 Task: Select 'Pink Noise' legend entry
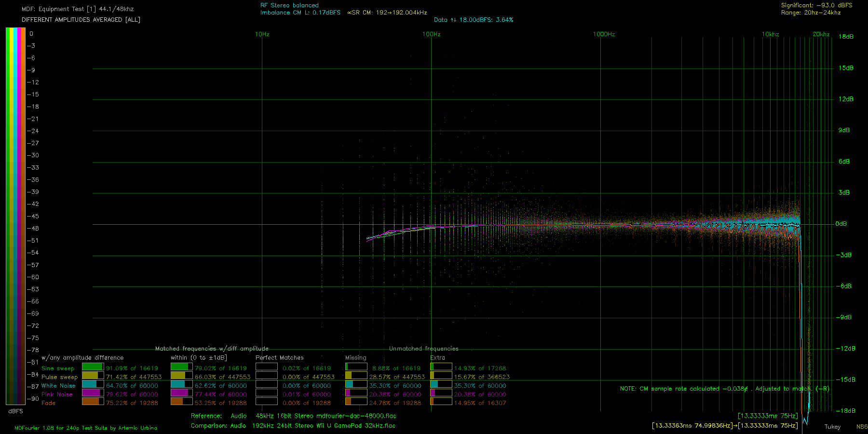click(57, 394)
